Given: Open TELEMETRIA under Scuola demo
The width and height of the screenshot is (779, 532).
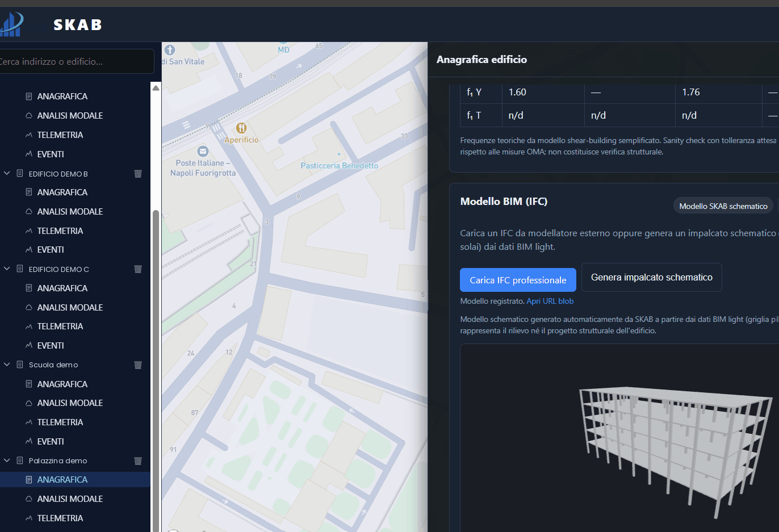Looking at the screenshot, I should 60,422.
